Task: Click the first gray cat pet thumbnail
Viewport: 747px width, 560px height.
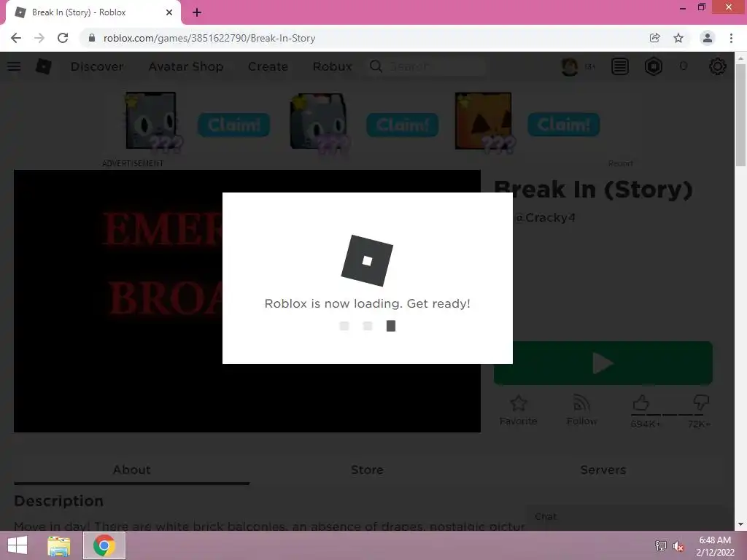Action: [152, 120]
